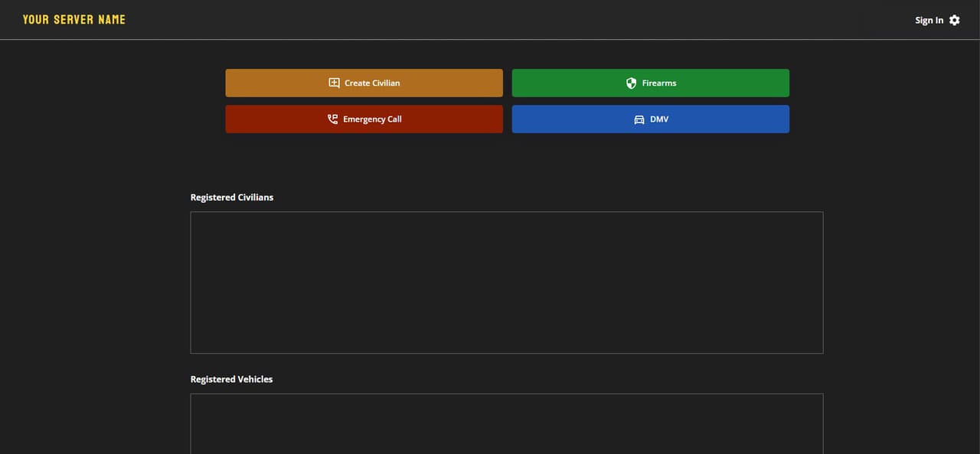Click the YOUR SERVER NAME logo
Image resolution: width=980 pixels, height=454 pixels.
point(74,19)
